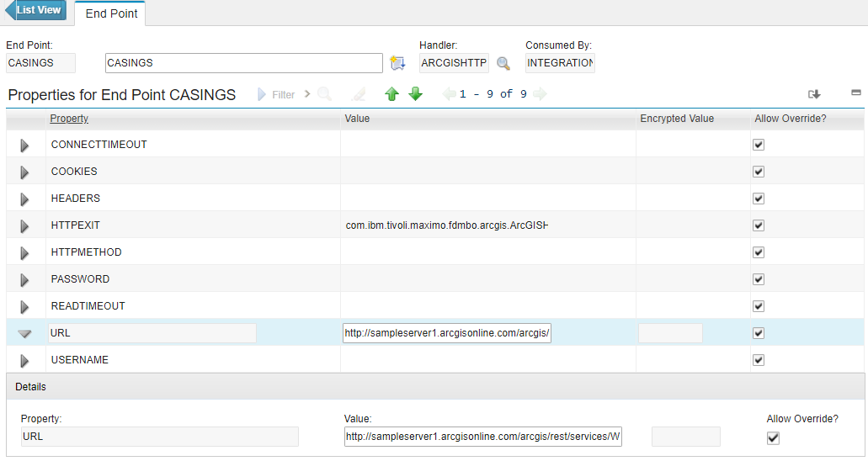868x461 pixels.
Task: Expand the READTIMEOUT row details
Action: 24,307
